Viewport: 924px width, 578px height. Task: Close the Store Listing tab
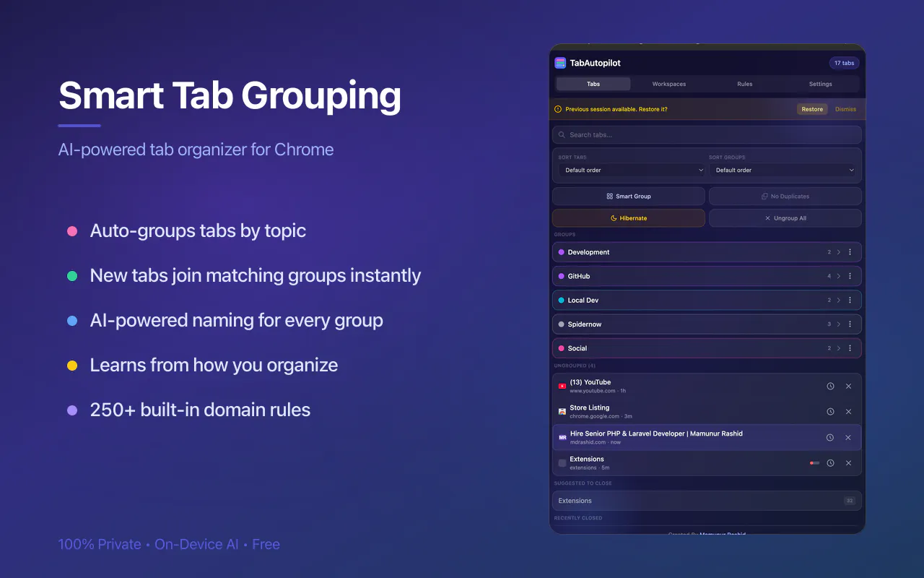click(x=848, y=411)
